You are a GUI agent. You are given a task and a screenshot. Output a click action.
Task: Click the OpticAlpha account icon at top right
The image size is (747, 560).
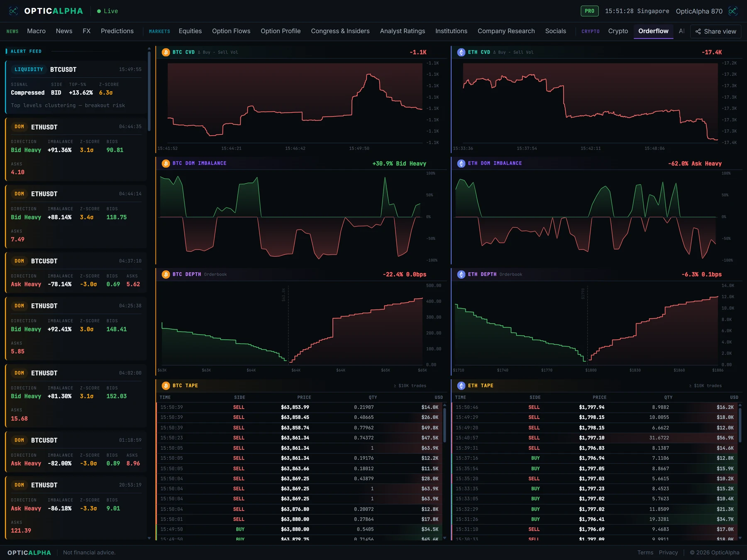pyautogui.click(x=733, y=11)
